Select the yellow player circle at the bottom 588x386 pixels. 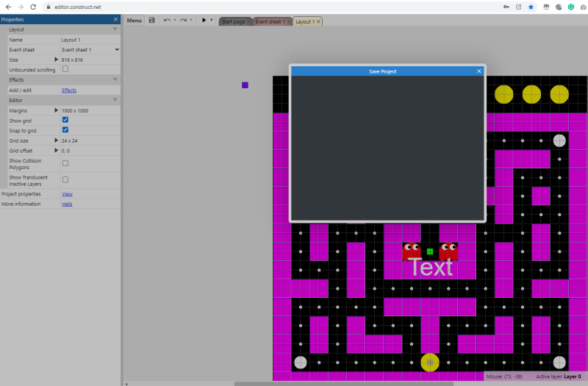point(430,362)
